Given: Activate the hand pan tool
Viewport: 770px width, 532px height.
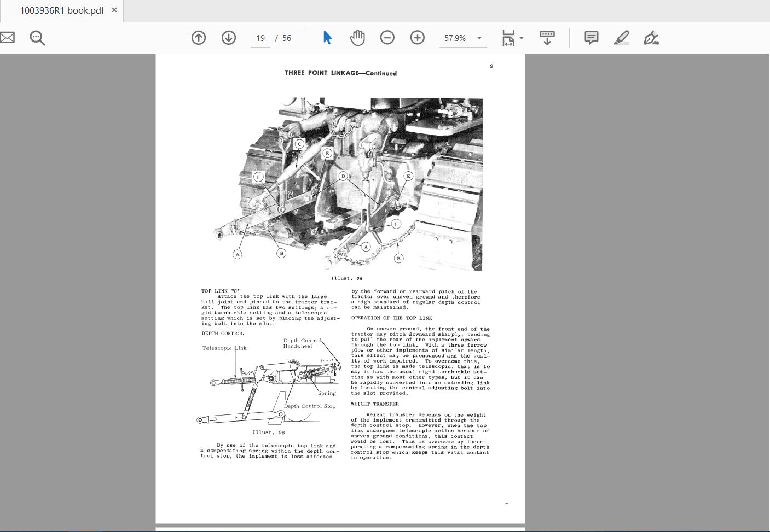Looking at the screenshot, I should coord(357,38).
